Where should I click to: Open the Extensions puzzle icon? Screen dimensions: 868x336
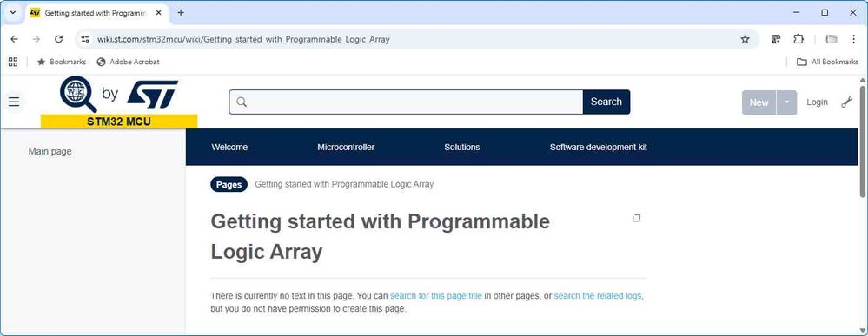coord(798,39)
